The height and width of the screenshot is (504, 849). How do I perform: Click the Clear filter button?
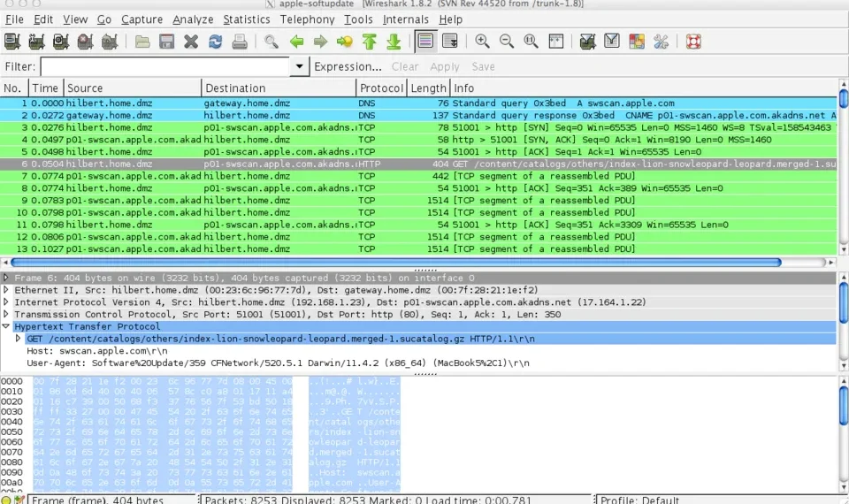coord(405,66)
